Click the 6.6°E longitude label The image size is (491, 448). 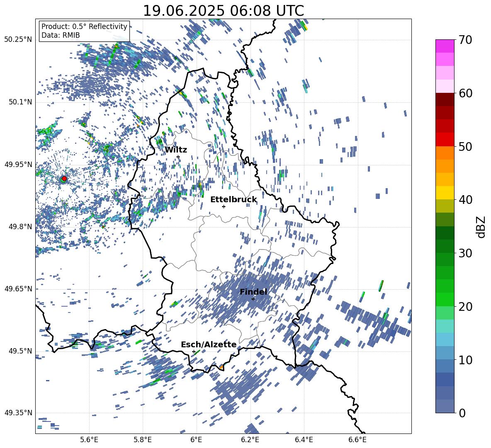point(357,440)
